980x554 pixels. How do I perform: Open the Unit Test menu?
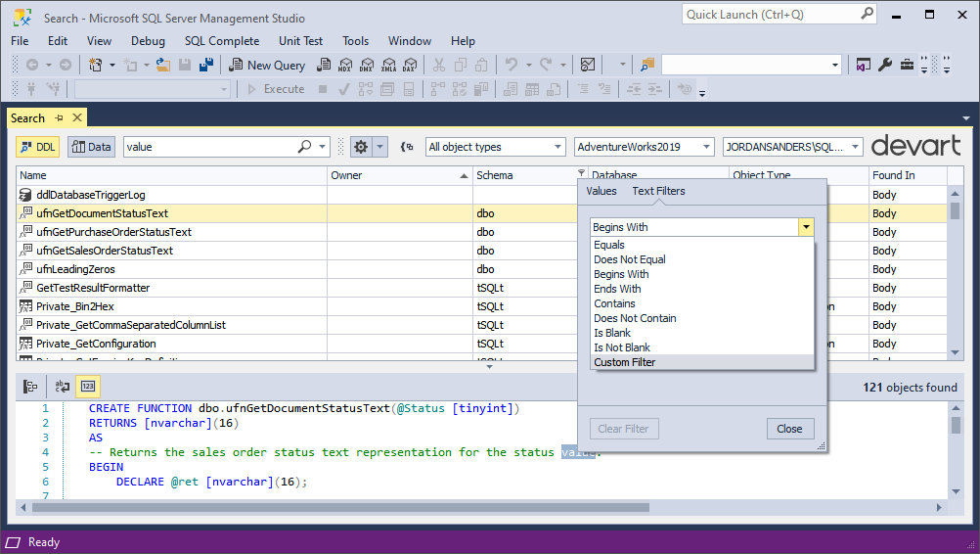click(x=300, y=41)
